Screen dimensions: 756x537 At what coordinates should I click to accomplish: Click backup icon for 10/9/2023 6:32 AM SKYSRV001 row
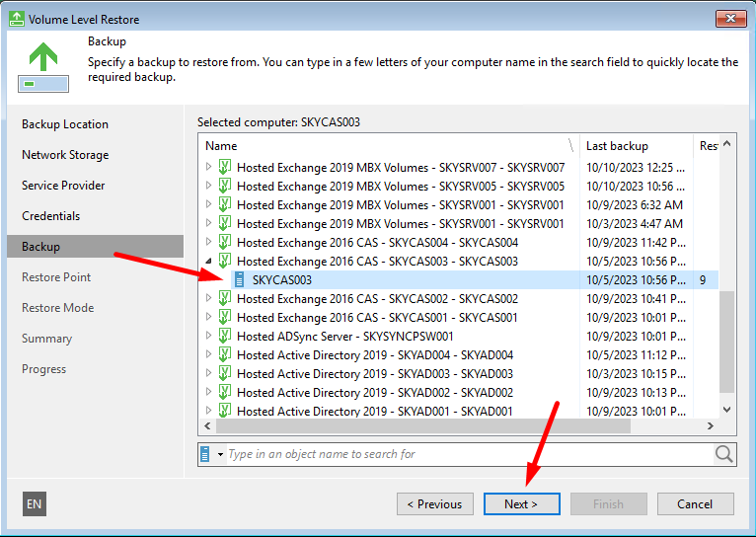pyautogui.click(x=225, y=205)
